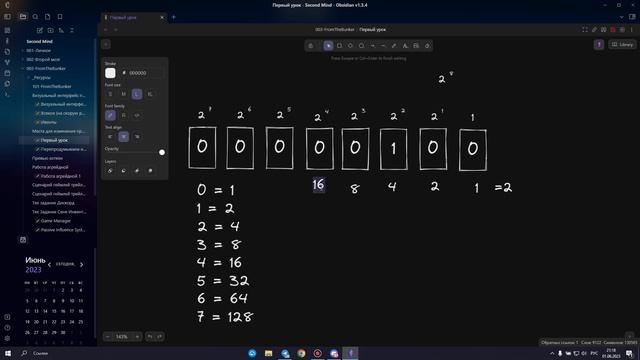Open the graph view ribbon icon
The height and width of the screenshot is (360, 640).
[7, 62]
